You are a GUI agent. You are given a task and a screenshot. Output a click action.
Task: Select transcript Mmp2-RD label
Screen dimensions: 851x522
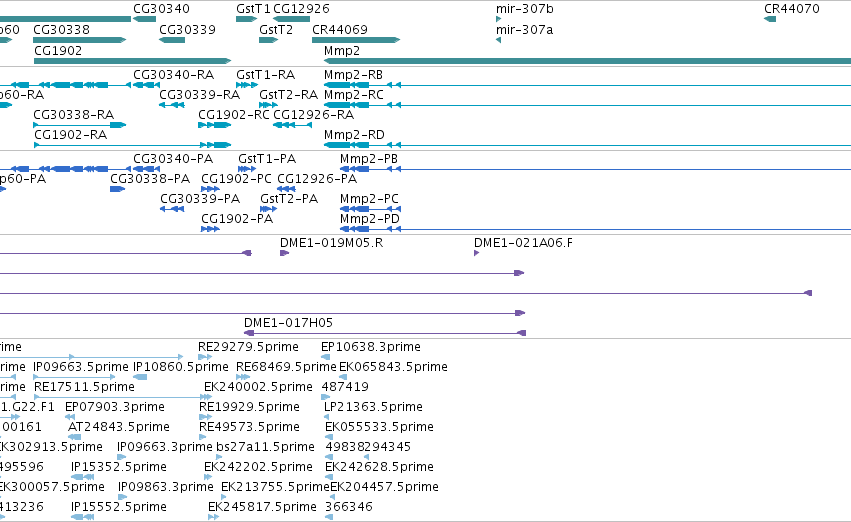(354, 135)
